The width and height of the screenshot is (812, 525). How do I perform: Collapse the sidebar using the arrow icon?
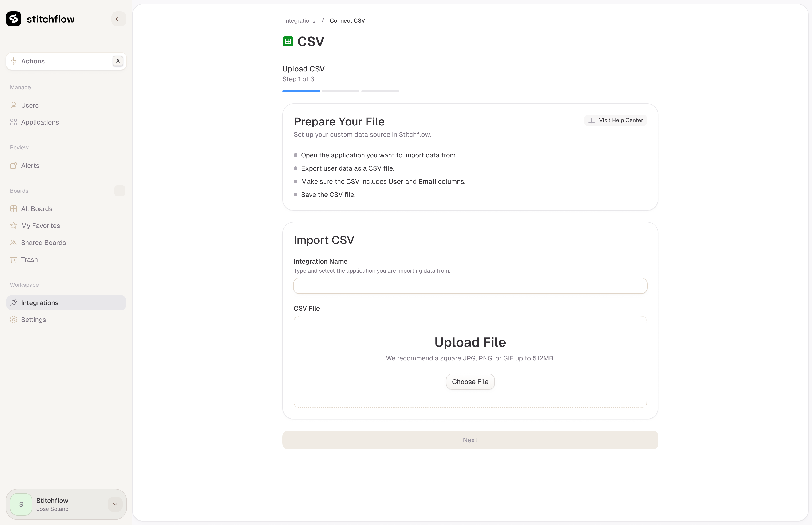tap(119, 19)
